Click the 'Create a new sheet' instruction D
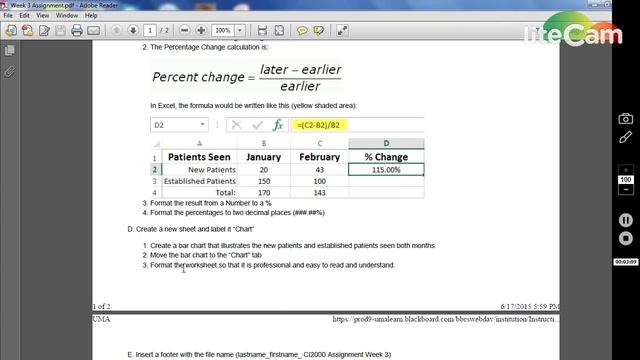The image size is (640, 360). tap(191, 229)
